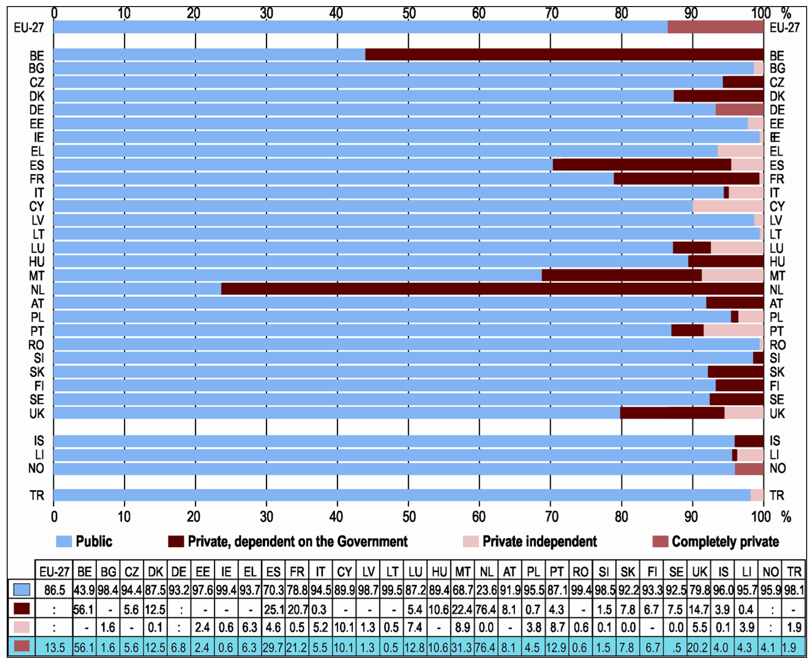Click the pink swatch in table row header

(x=22, y=628)
